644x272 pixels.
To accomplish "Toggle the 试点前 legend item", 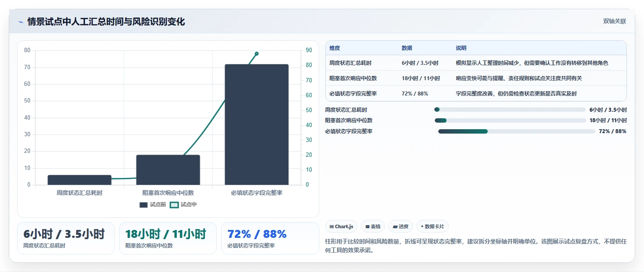I will click(153, 205).
